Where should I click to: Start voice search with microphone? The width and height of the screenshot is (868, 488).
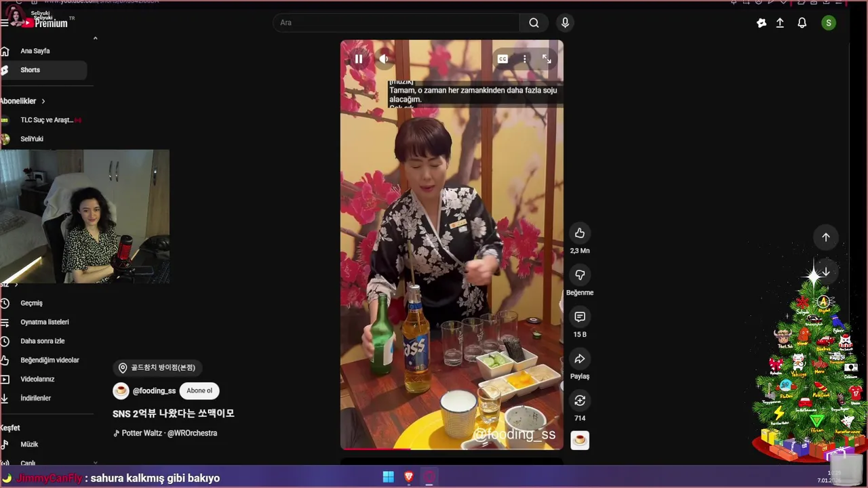pyautogui.click(x=565, y=22)
